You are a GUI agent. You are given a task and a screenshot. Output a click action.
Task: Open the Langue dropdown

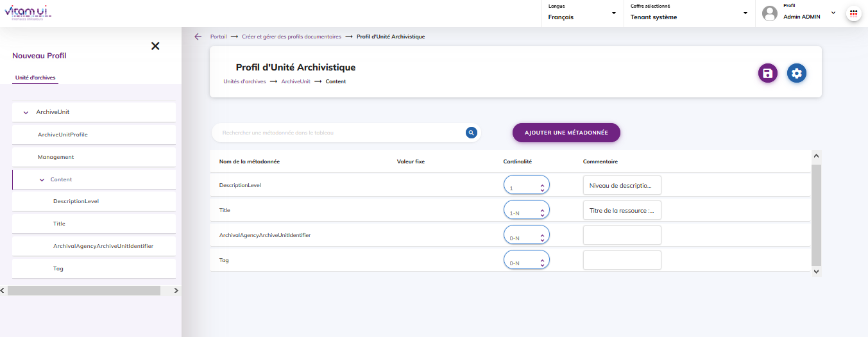(x=583, y=13)
